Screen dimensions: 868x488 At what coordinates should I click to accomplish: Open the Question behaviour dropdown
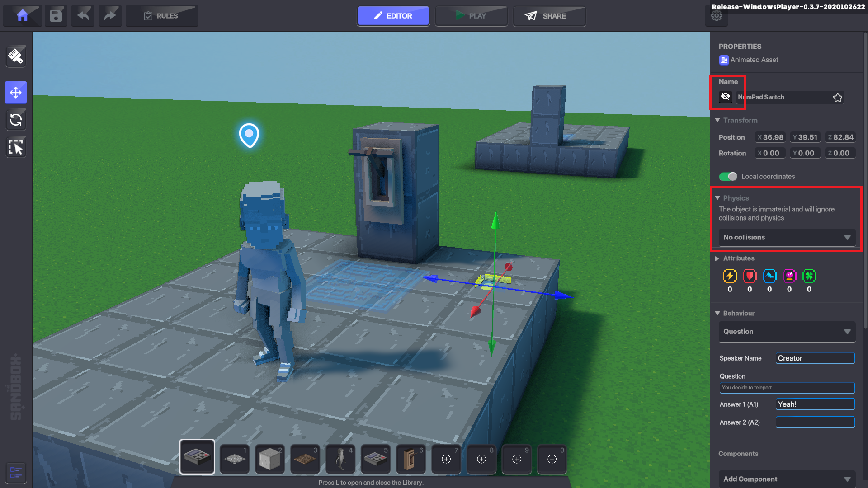click(787, 332)
